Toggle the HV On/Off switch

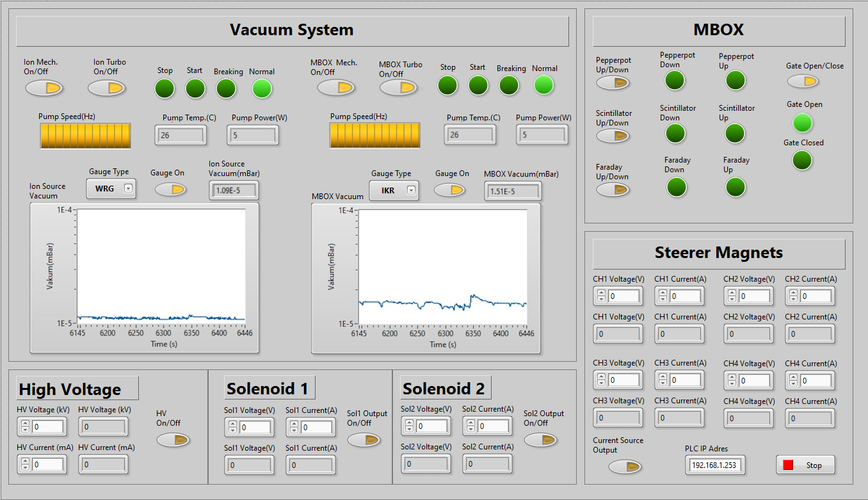[173, 440]
